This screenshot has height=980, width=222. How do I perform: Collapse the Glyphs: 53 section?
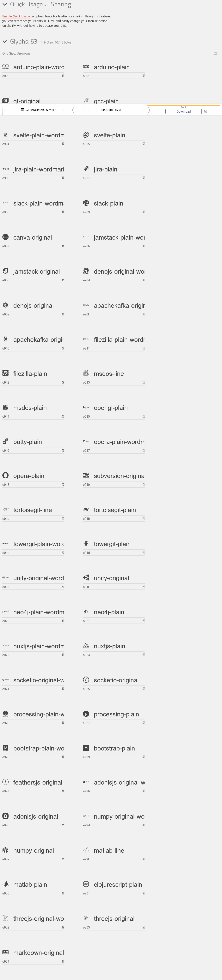[x=5, y=41]
